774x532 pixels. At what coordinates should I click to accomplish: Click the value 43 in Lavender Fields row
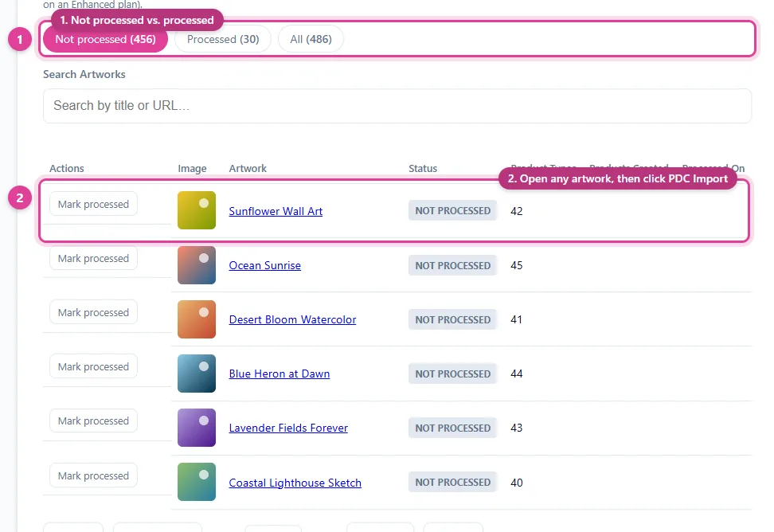click(516, 428)
